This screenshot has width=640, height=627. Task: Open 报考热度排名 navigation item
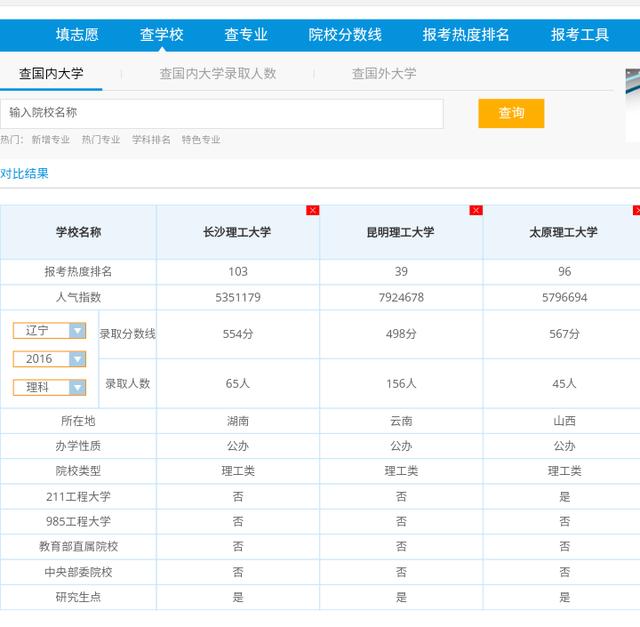point(466,35)
